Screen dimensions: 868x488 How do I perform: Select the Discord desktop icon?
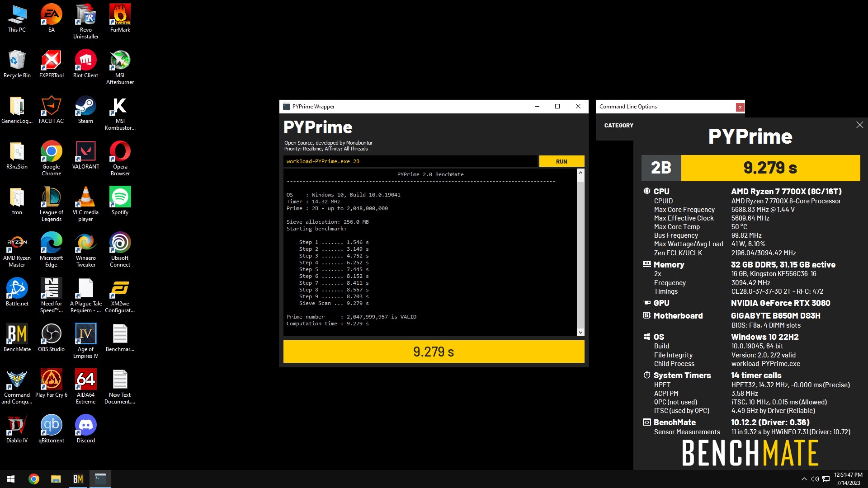click(x=85, y=429)
